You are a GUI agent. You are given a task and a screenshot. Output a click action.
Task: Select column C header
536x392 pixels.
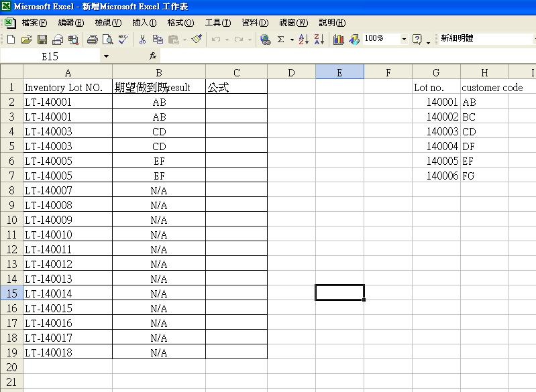click(237, 72)
